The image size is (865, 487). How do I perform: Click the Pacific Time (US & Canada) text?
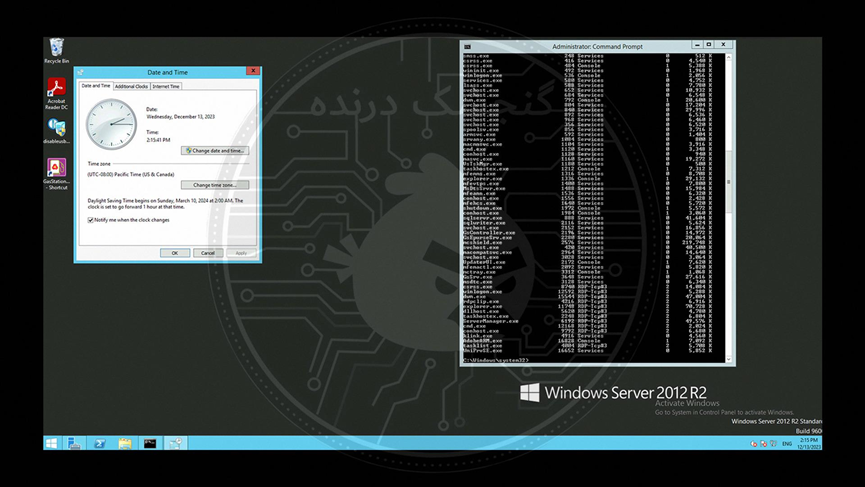pyautogui.click(x=131, y=174)
